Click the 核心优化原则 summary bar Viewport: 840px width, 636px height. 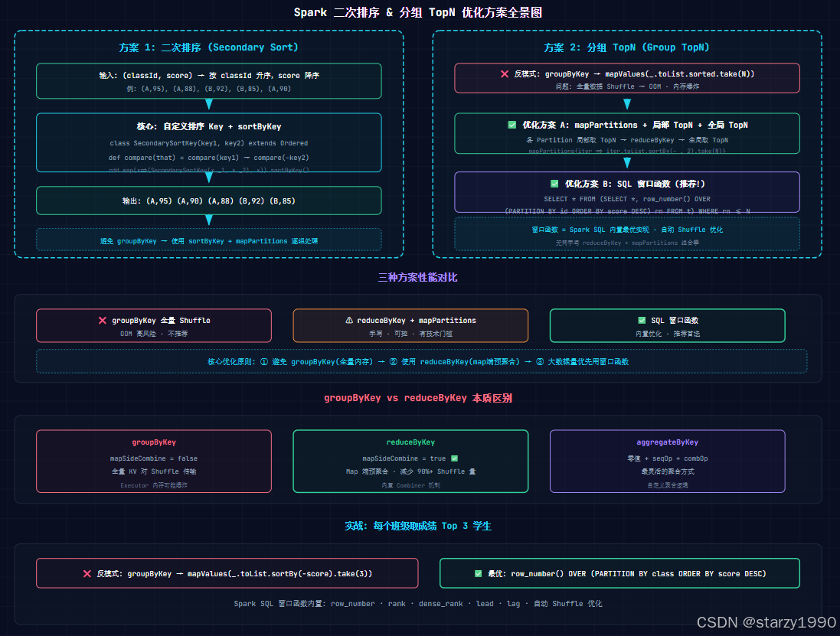click(422, 361)
